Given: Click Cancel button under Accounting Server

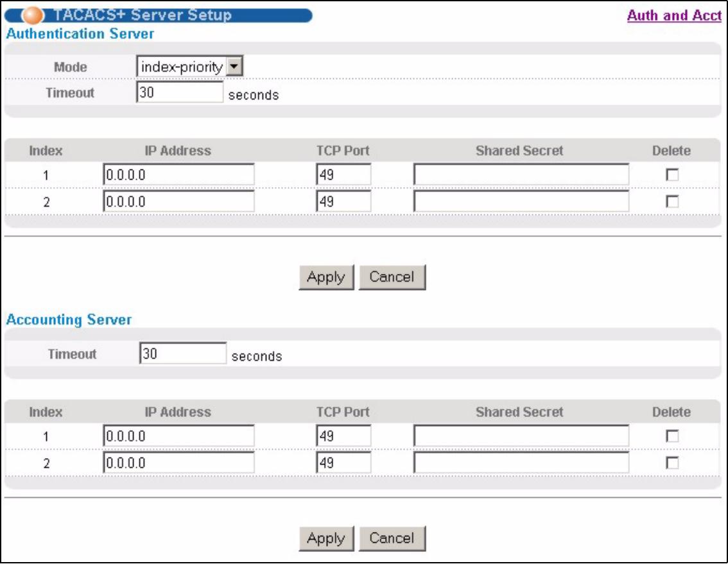Looking at the screenshot, I should coord(392,539).
